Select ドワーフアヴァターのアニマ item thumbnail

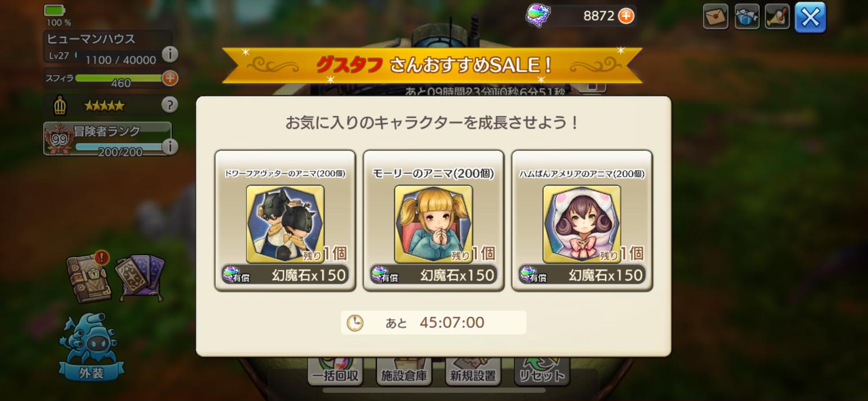(x=285, y=224)
